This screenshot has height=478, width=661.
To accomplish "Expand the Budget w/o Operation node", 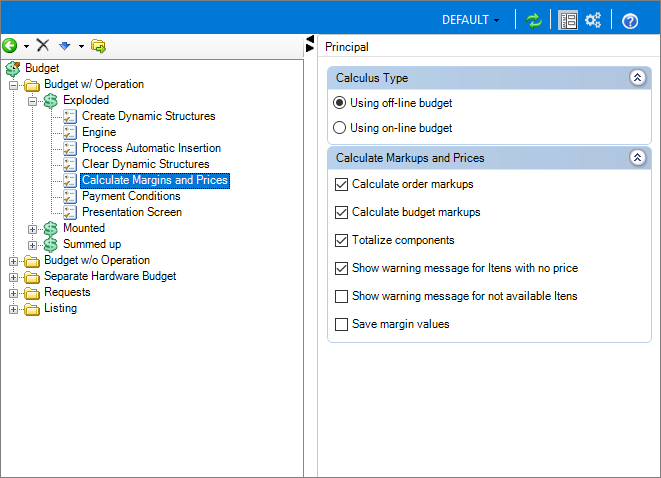I will click(13, 261).
